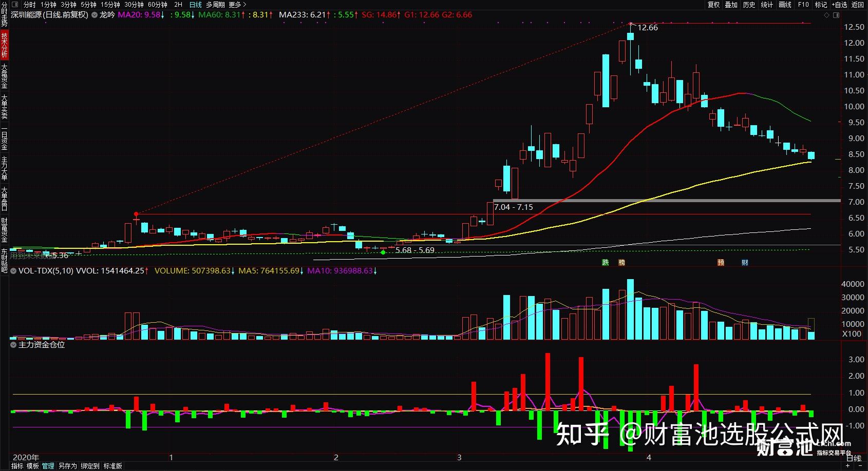Click 模板 at bottom bar
This screenshot has height=471, width=868.
click(33, 466)
